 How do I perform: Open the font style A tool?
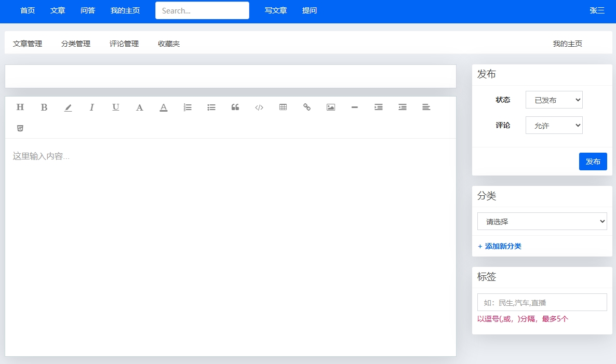[140, 107]
